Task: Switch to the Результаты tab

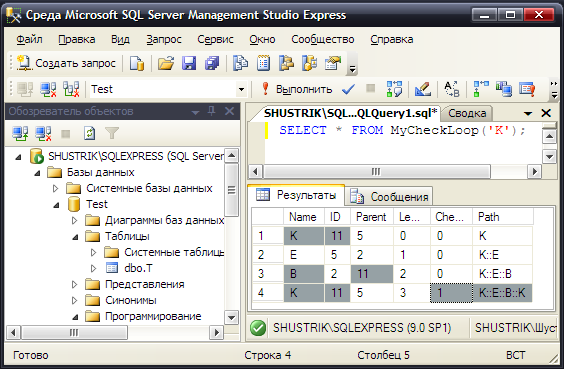Action: coord(297,195)
